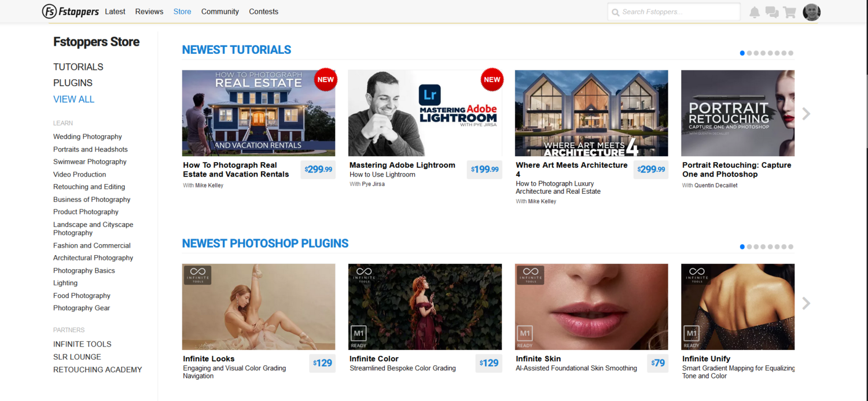
Task: Open Portraits and Headshots category
Action: pyautogui.click(x=90, y=149)
